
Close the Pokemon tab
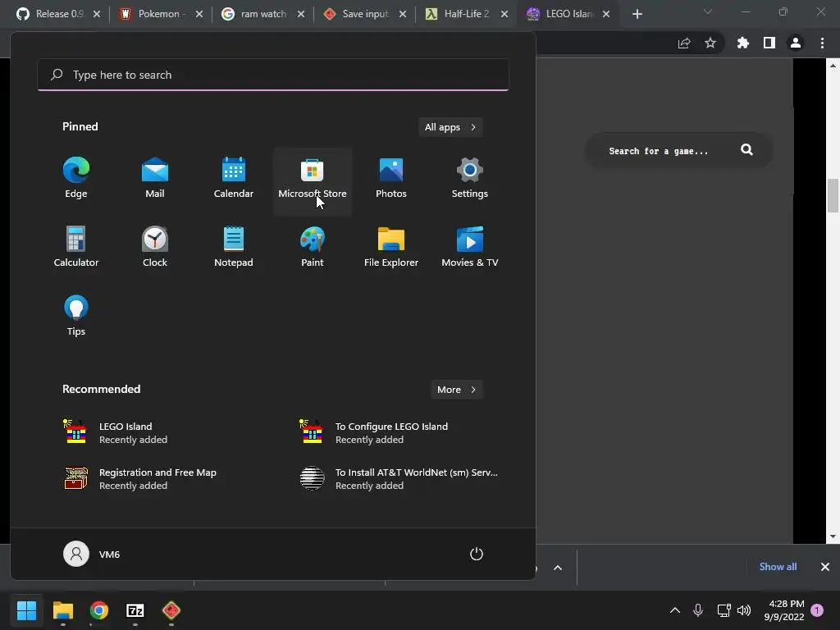pyautogui.click(x=199, y=14)
